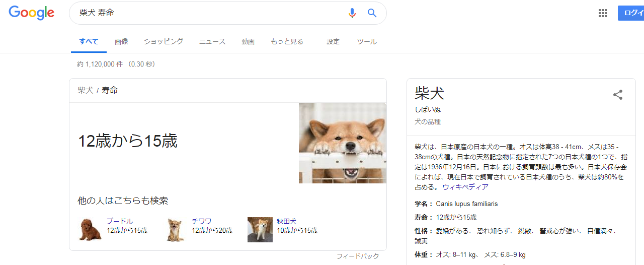Click the Google logo

(31, 13)
